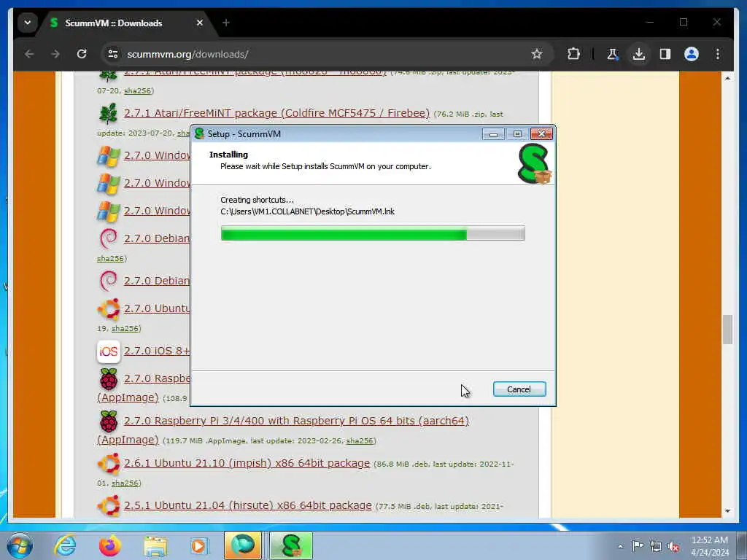Viewport: 747px width, 560px height.
Task: Go back in the browser
Action: point(29,54)
